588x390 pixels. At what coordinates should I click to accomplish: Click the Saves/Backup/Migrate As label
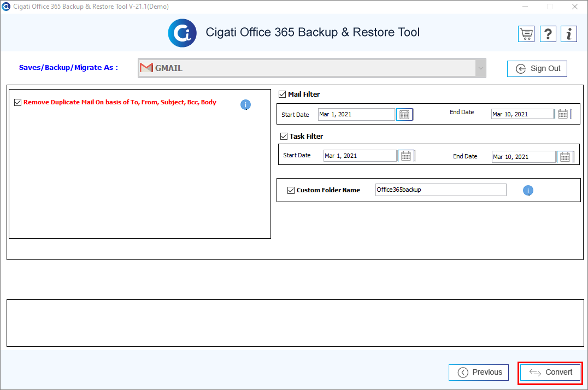69,68
